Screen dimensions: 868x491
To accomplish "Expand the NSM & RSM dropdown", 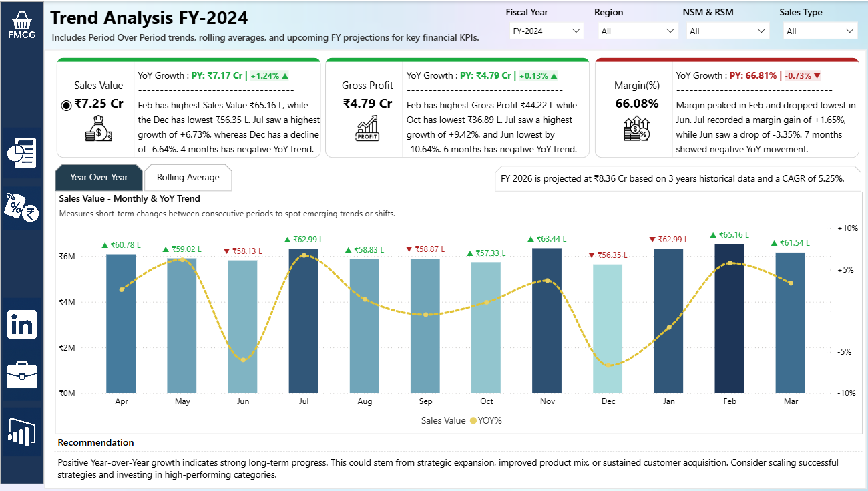I will coord(728,31).
